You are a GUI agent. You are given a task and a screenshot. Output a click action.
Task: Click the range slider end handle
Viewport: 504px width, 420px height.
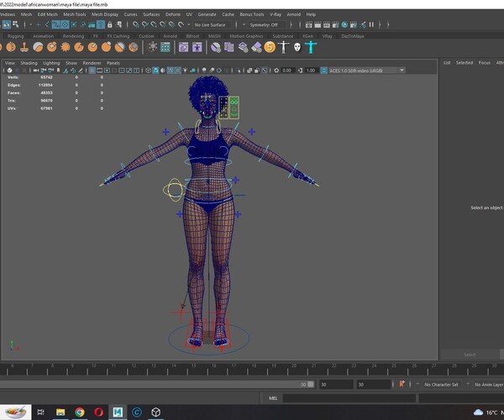pyautogui.click(x=311, y=385)
